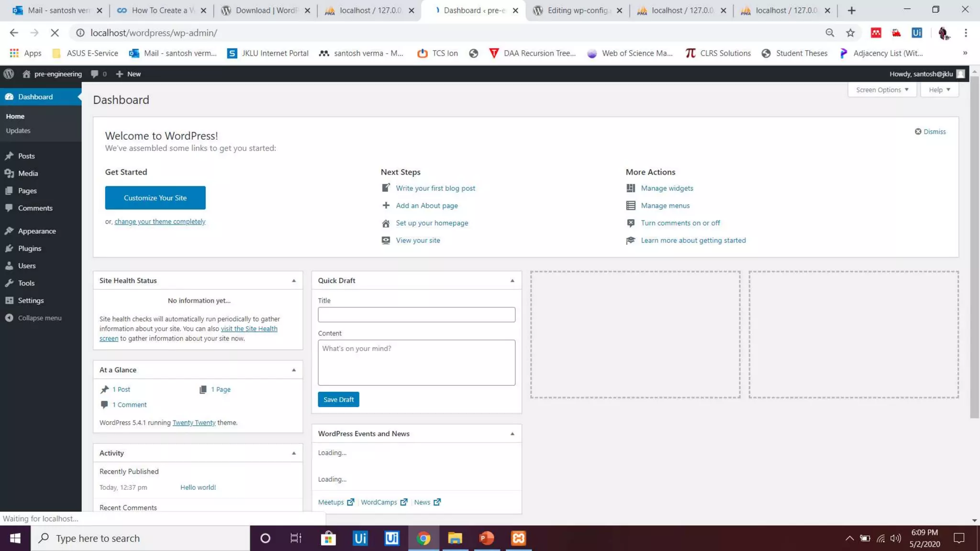Click the Customize Your Site button
The image size is (980, 551).
155,198
